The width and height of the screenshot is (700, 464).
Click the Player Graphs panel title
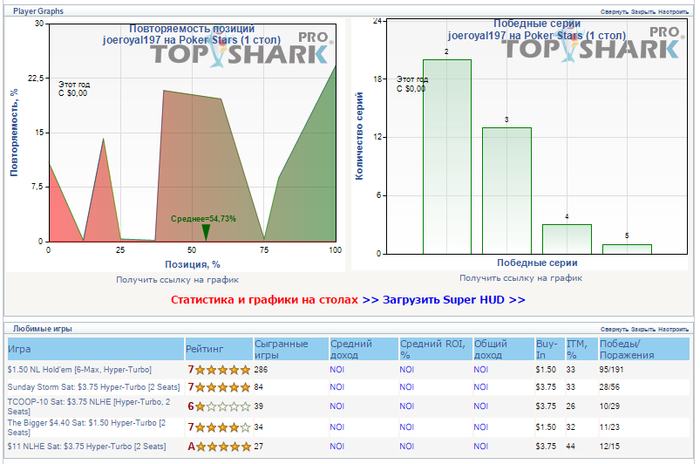pos(38,11)
